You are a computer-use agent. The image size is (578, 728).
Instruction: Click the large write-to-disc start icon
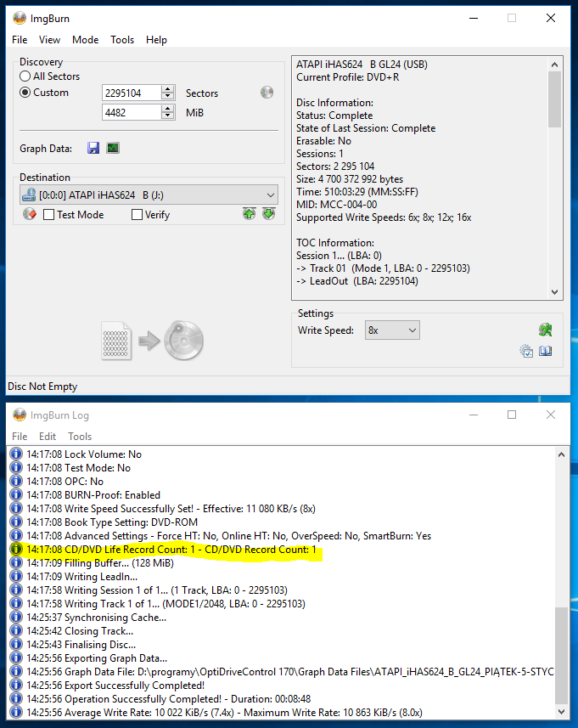pos(153,341)
